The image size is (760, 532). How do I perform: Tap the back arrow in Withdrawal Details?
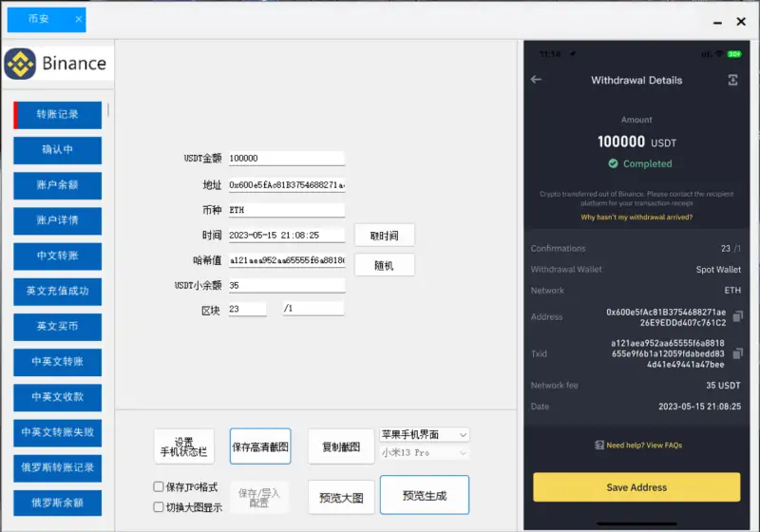pos(536,80)
